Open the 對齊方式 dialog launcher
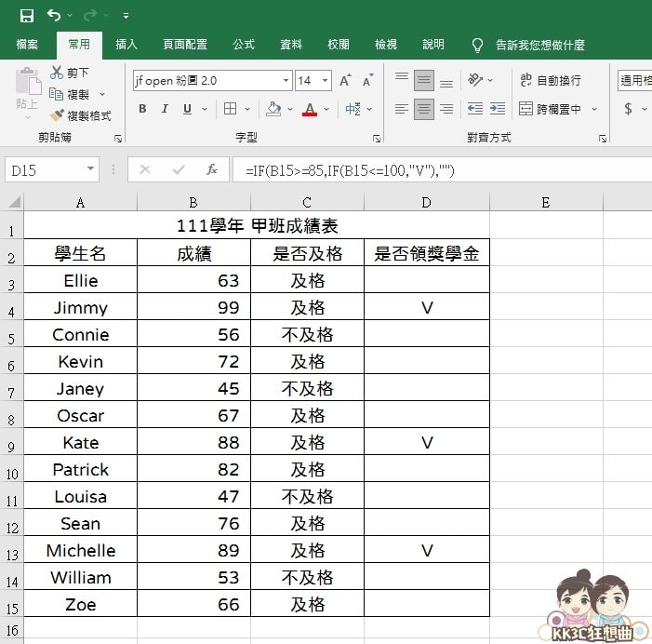Screen dimensions: 652x644 click(x=603, y=139)
